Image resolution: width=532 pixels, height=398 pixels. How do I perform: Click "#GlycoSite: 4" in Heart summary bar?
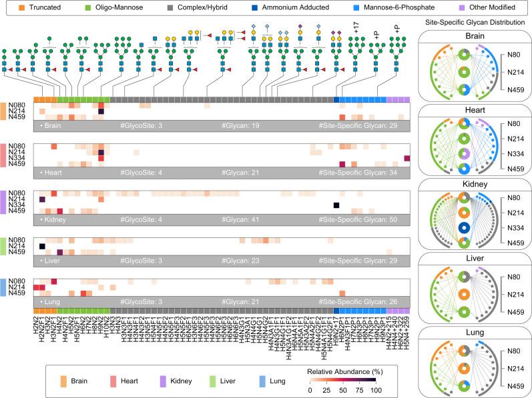point(141,173)
